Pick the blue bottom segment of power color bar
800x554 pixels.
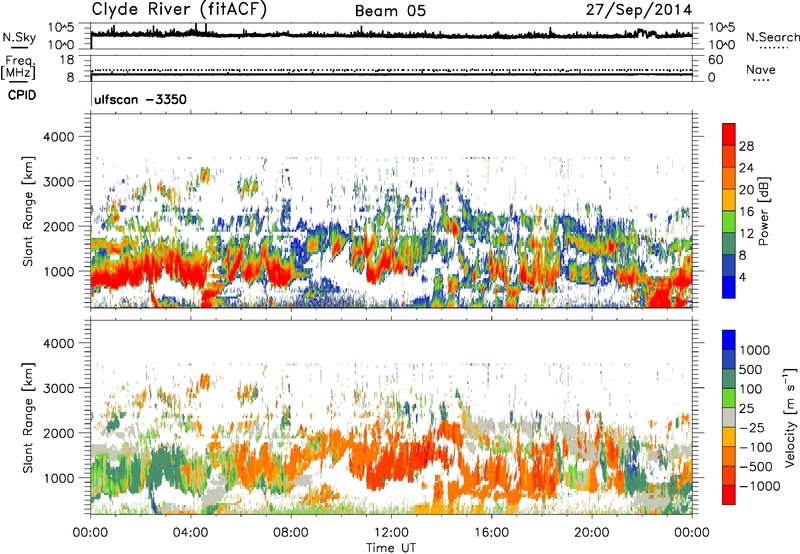[x=729, y=287]
